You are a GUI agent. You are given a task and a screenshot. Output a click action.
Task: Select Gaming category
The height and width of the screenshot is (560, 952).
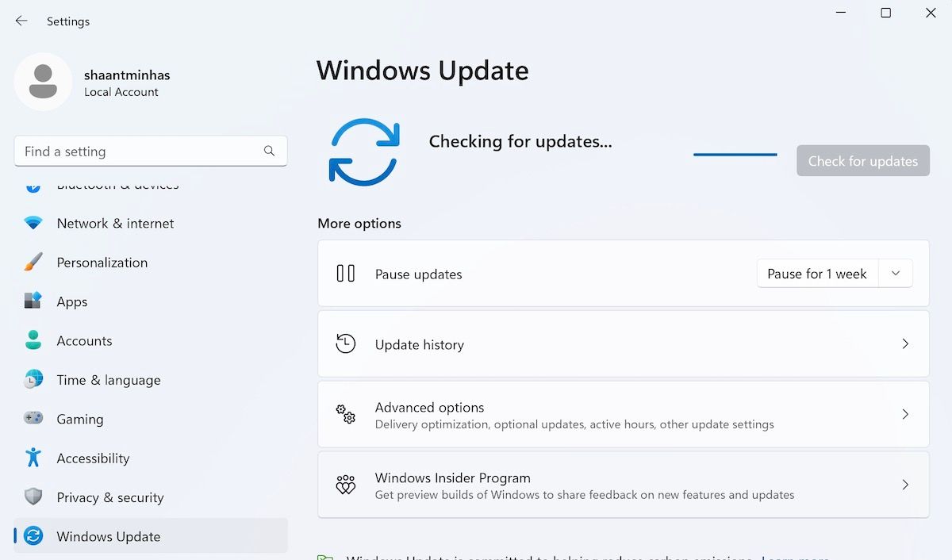pos(151,419)
